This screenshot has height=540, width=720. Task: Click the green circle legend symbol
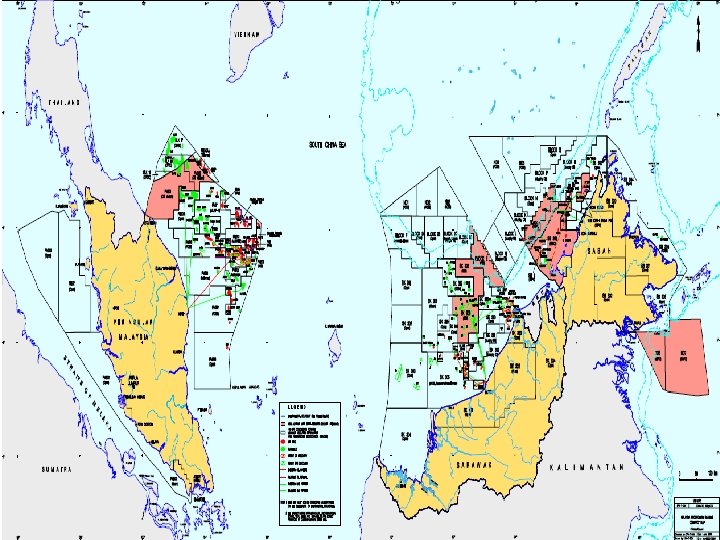coord(284,449)
